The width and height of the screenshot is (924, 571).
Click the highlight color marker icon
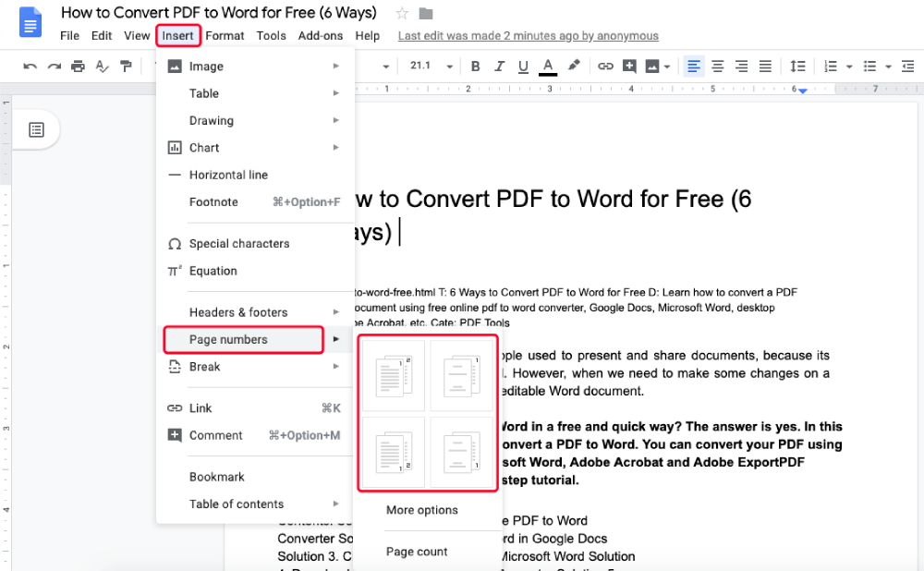[574, 66]
